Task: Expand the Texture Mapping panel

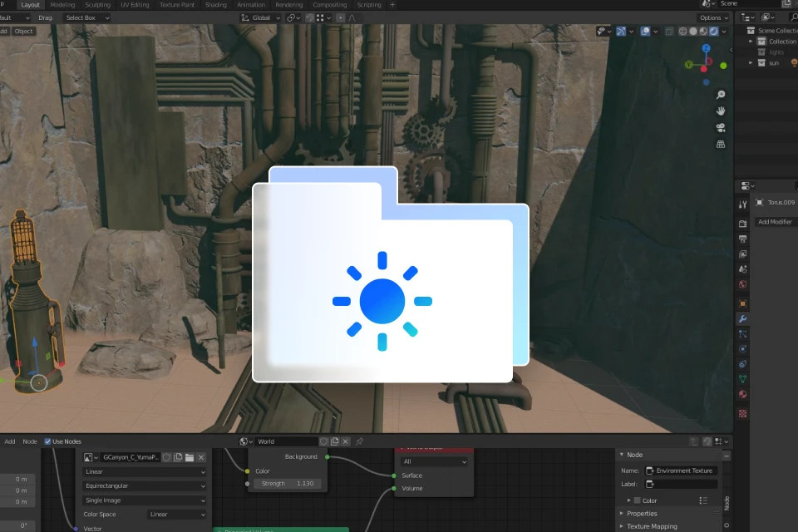Action: click(652, 526)
